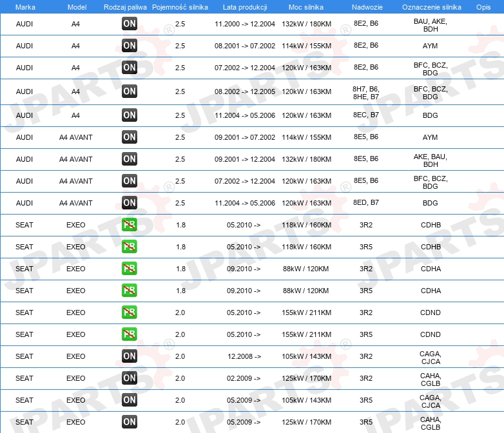Click the 1.8 engine capacity in the 3R2 CDHA row
504x433 pixels.
coord(180,269)
